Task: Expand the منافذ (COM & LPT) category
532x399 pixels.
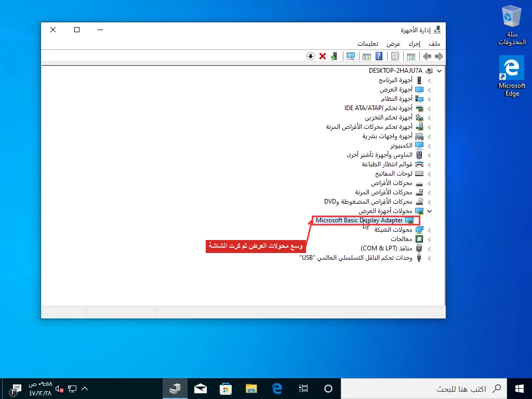Action: [430, 249]
